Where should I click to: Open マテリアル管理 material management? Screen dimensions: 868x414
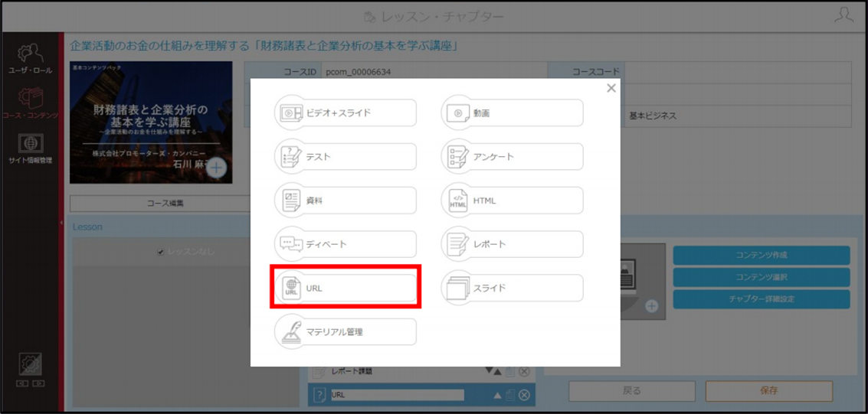coord(346,331)
